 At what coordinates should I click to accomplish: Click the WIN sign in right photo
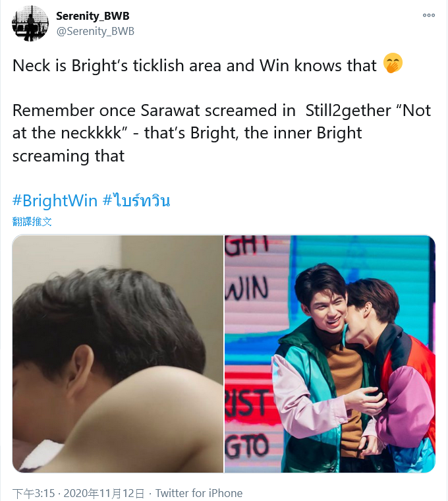(247, 289)
